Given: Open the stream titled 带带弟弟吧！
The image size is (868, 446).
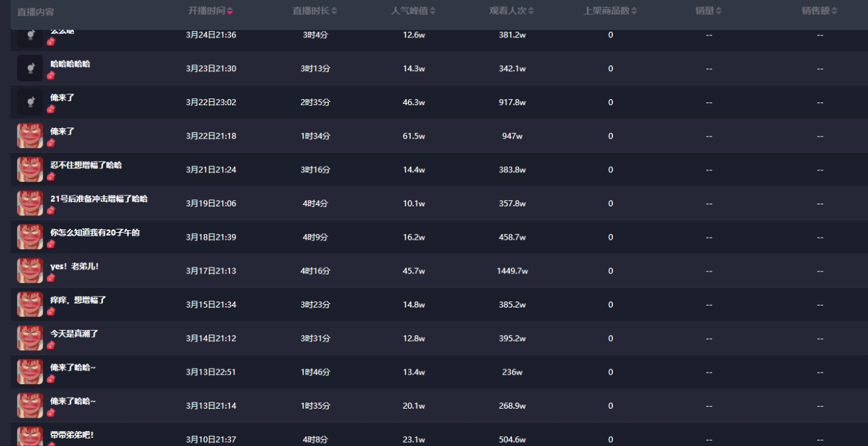Looking at the screenshot, I should click(73, 434).
